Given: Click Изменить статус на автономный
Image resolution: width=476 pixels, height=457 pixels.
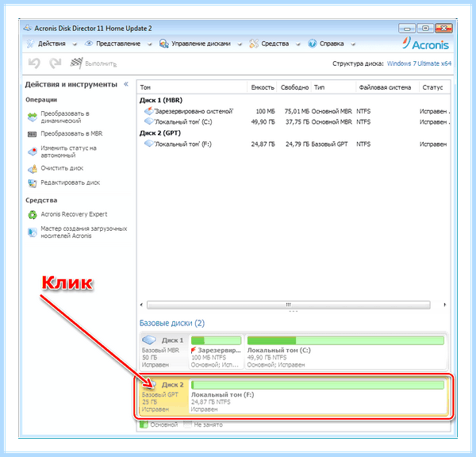Looking at the screenshot, I should click(x=68, y=152).
